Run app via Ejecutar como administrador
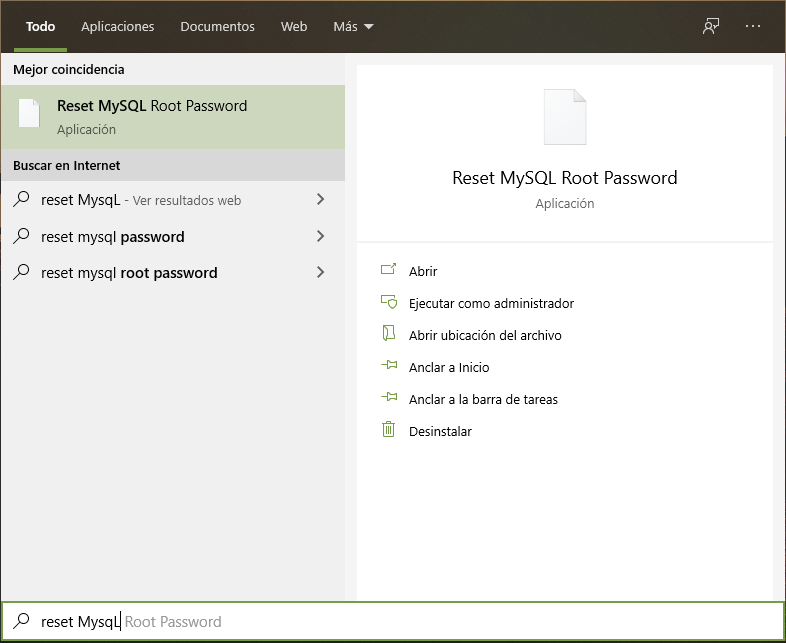Image resolution: width=786 pixels, height=643 pixels. (x=491, y=303)
